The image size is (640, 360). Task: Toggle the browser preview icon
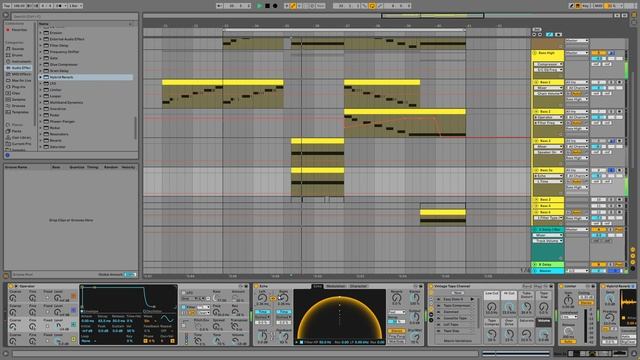click(x=7, y=155)
